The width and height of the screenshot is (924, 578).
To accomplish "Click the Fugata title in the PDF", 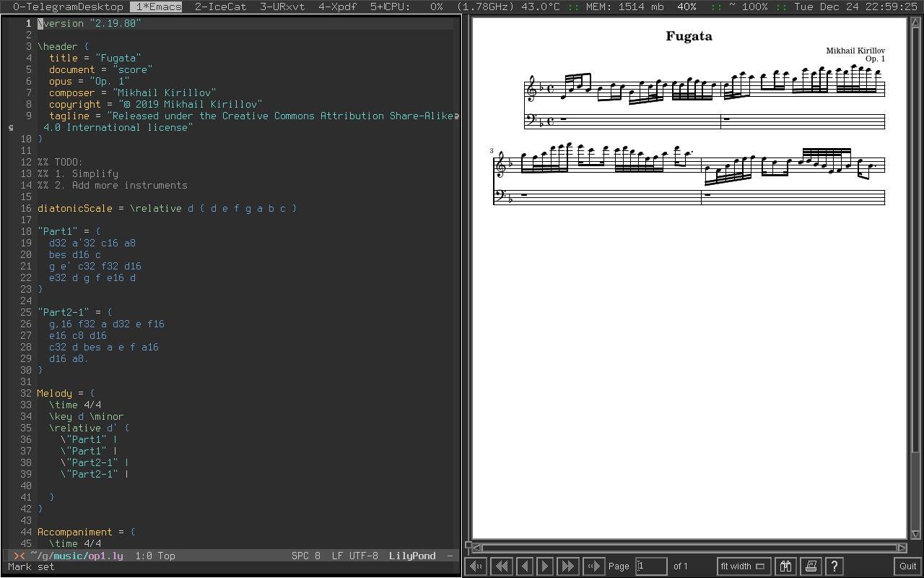I will click(689, 36).
